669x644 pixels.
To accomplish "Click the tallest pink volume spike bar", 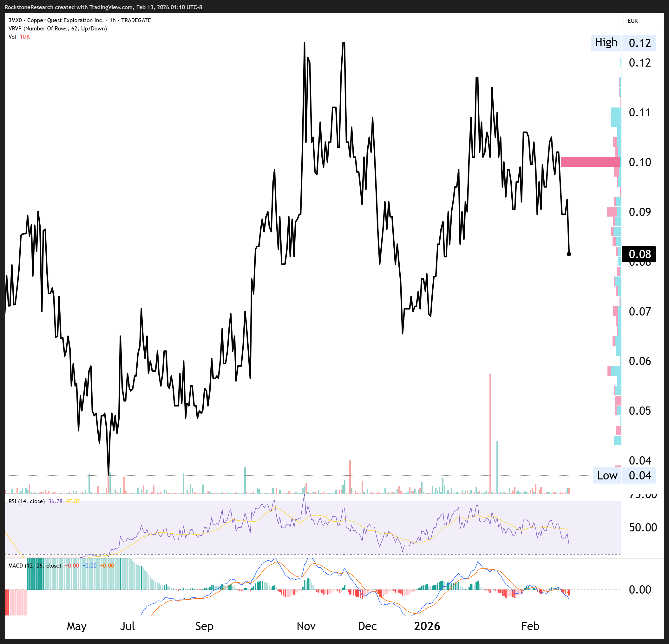I will [x=490, y=433].
